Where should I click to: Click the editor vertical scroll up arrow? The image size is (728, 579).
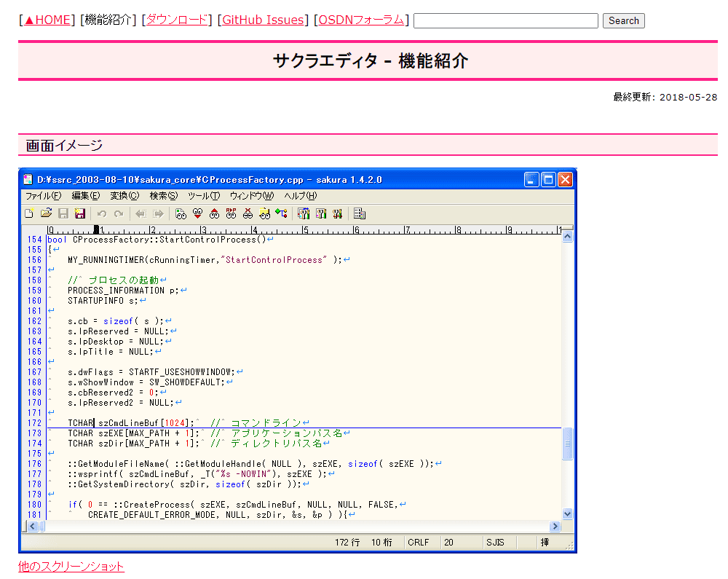pos(567,237)
